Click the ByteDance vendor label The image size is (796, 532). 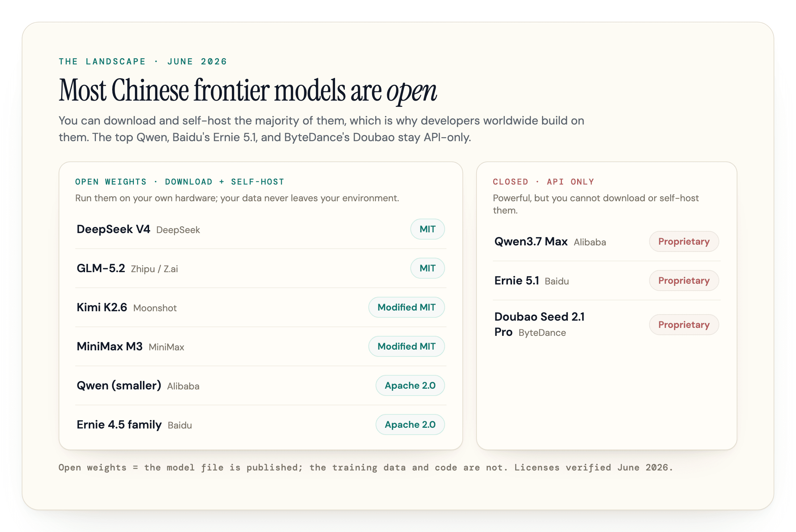pos(542,333)
